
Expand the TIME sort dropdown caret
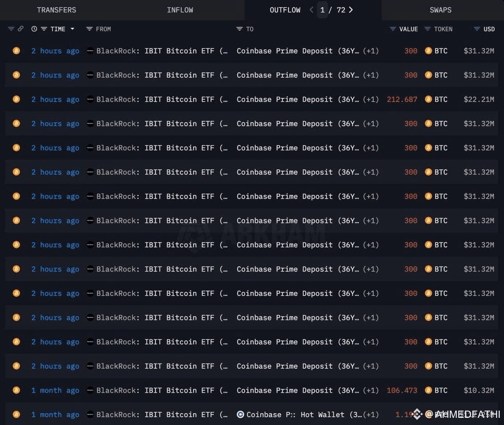(x=72, y=29)
